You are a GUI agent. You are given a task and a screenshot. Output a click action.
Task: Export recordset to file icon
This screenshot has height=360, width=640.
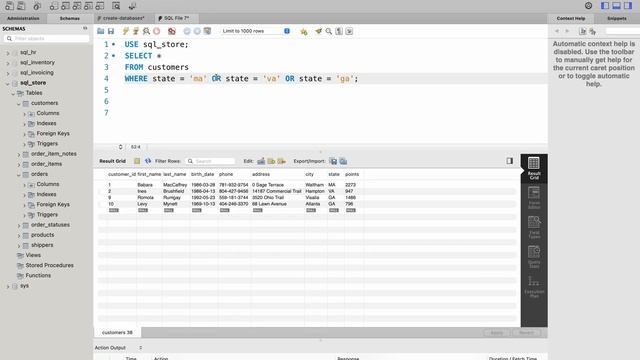coord(333,161)
